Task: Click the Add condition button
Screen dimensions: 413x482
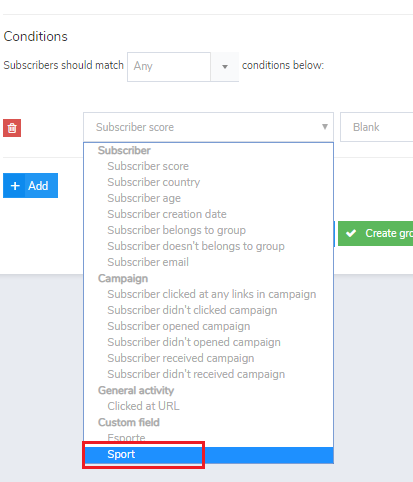Action: point(31,186)
